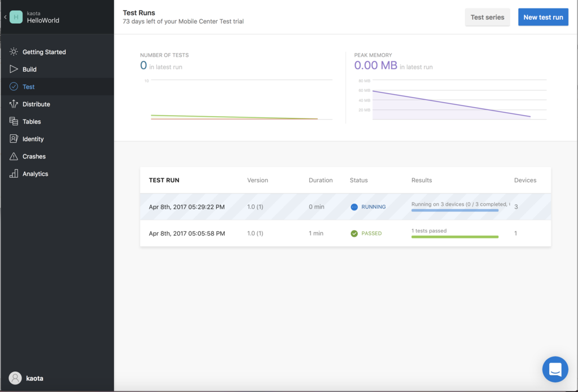This screenshot has width=578, height=392.
Task: Click the '0 min' duration value
Action: point(316,206)
